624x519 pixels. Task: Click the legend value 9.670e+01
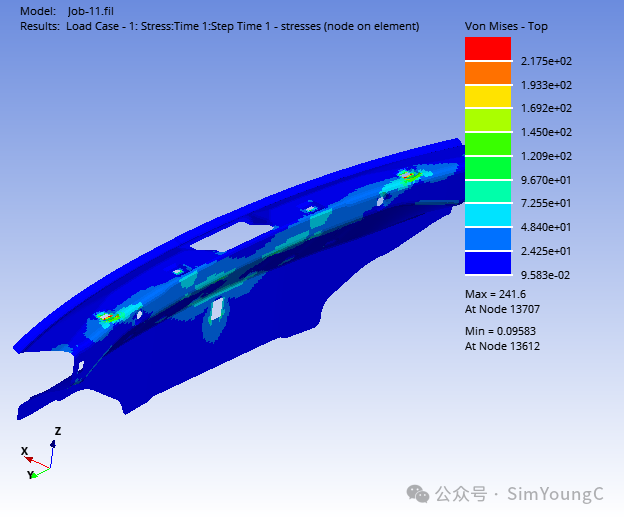(546, 180)
